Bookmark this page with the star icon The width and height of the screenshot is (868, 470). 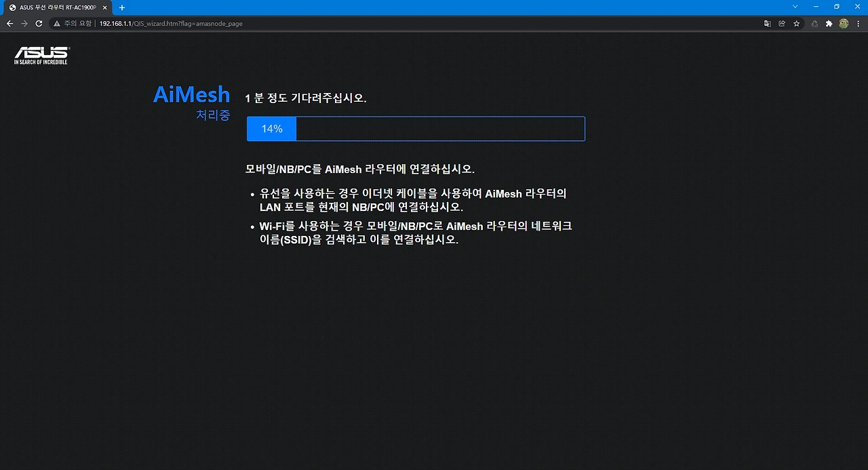tap(796, 23)
